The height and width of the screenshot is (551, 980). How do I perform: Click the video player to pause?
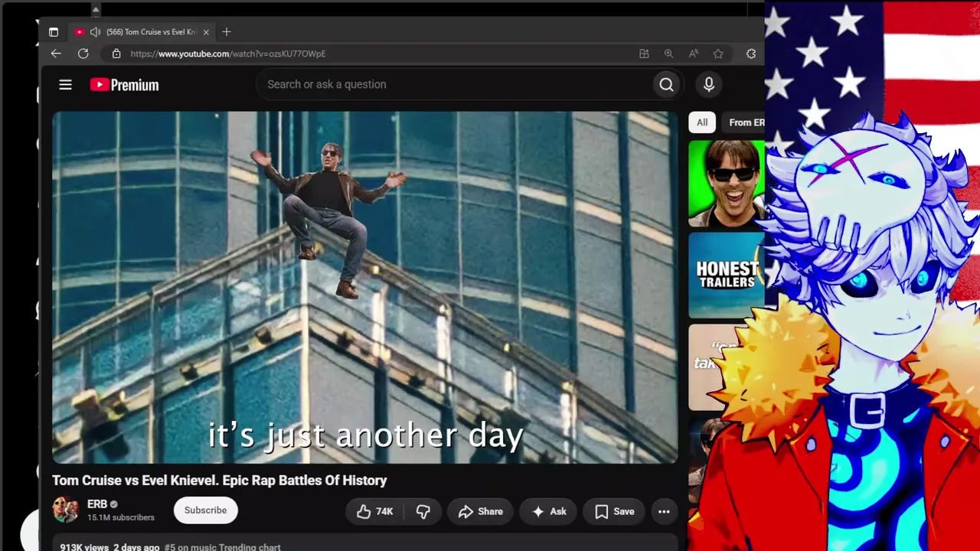(x=365, y=288)
